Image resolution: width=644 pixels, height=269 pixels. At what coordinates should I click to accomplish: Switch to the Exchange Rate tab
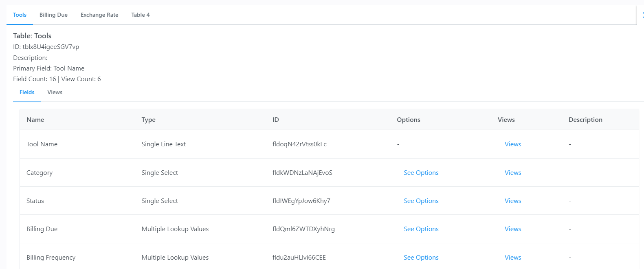(x=99, y=15)
